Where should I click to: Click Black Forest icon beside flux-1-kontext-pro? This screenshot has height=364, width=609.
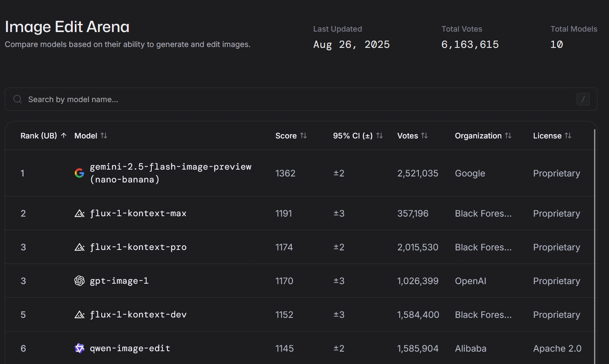click(x=79, y=247)
